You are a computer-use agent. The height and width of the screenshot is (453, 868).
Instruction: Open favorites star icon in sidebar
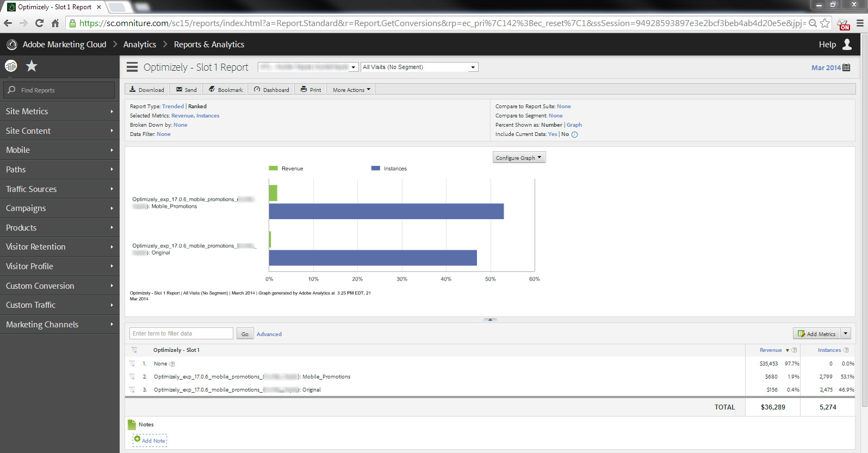32,66
